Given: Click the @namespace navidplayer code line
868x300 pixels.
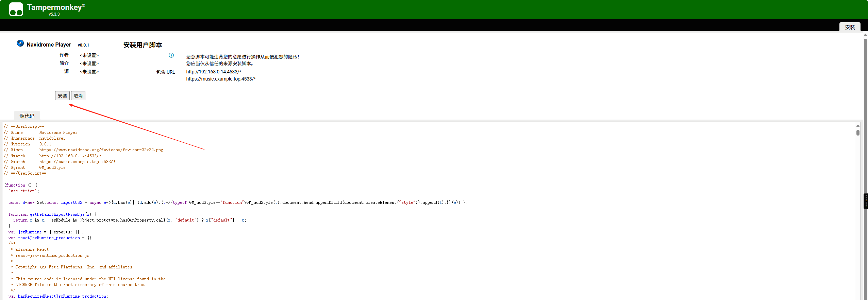Looking at the screenshot, I should click(x=35, y=138).
